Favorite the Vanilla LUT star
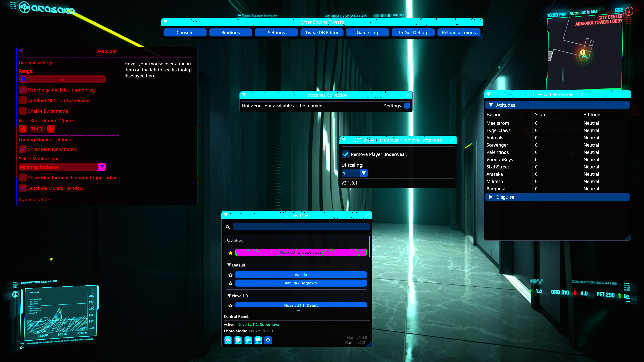644x362 pixels. tap(230, 275)
